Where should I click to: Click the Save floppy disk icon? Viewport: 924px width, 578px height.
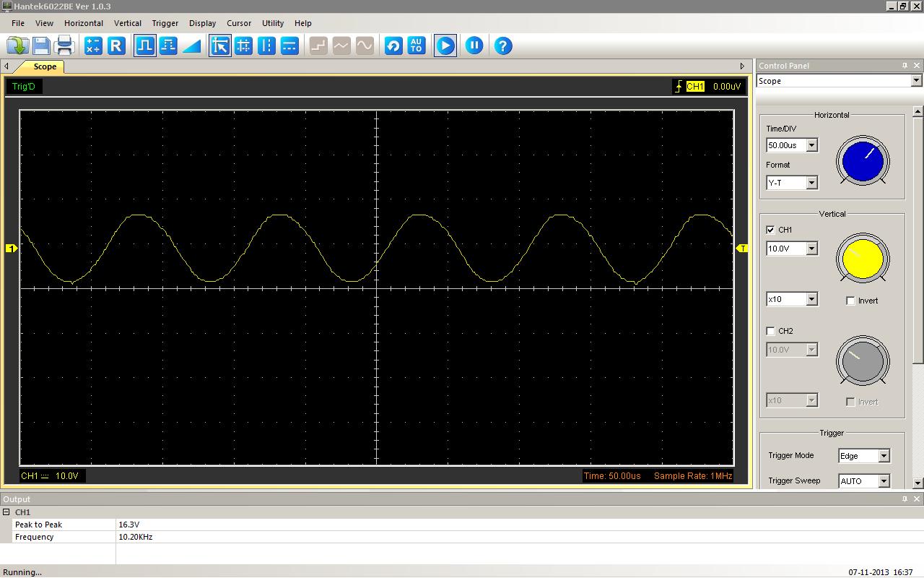tap(41, 46)
